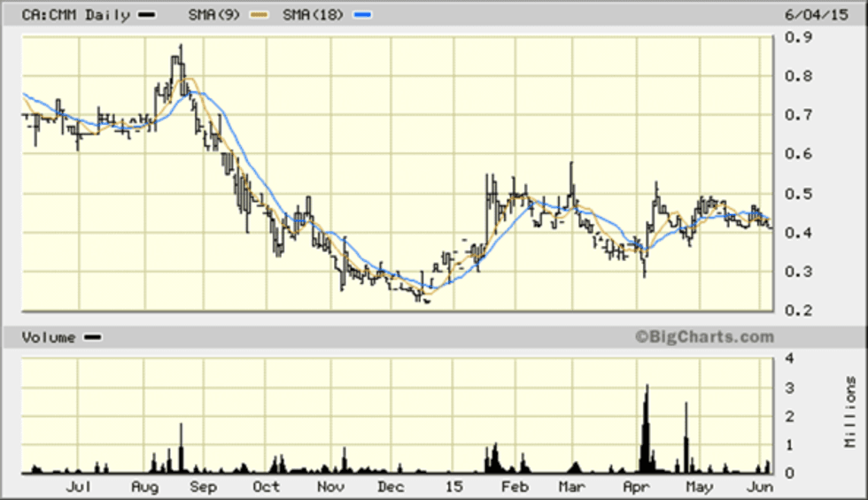Click the orange SMA(9) legend swatch
The height and width of the screenshot is (500, 868).
[x=260, y=15]
